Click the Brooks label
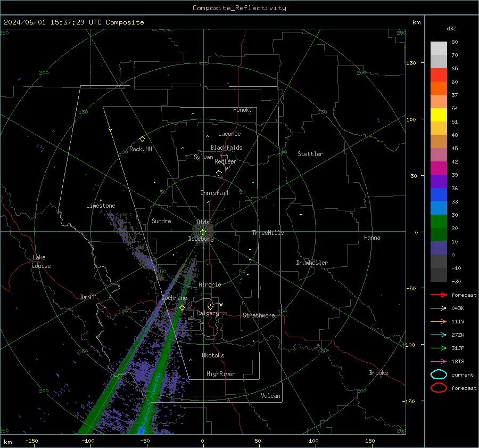 tap(378, 373)
